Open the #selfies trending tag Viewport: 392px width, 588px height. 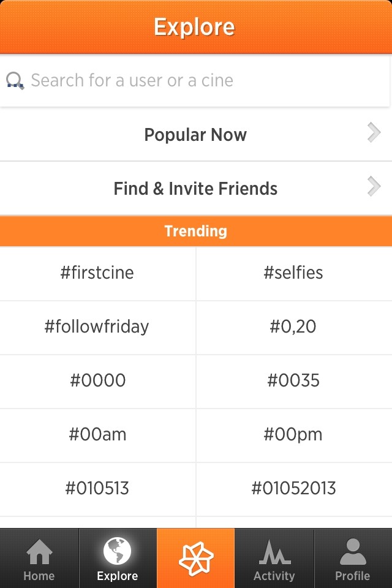[293, 273]
